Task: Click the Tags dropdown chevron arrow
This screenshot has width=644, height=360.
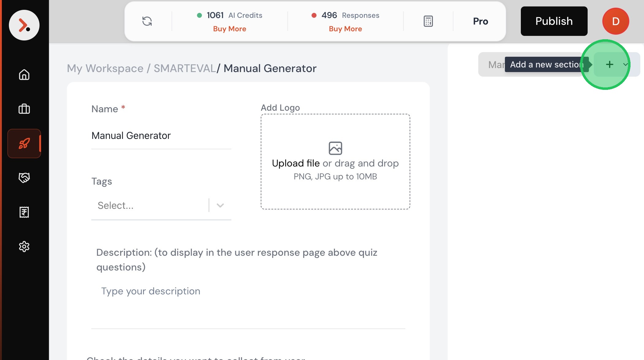Action: pos(220,205)
